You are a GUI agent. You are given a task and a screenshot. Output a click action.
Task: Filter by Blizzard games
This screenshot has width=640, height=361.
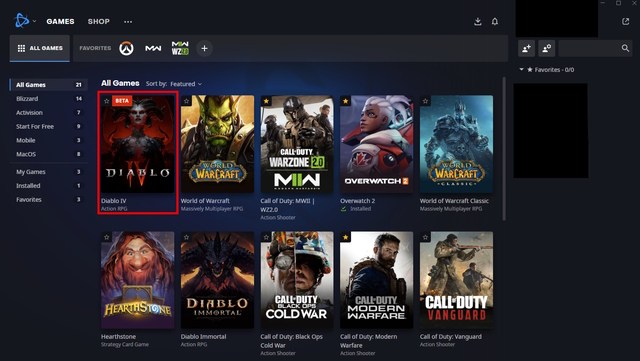48,99
